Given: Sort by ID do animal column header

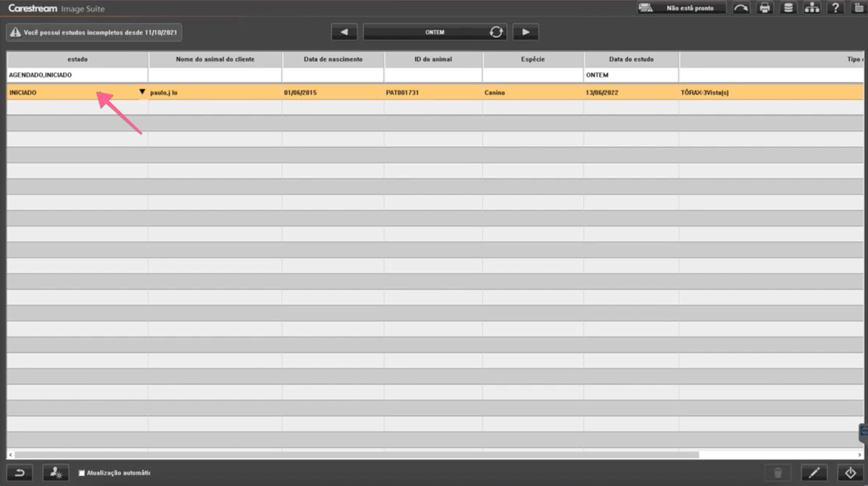Looking at the screenshot, I should (x=433, y=59).
